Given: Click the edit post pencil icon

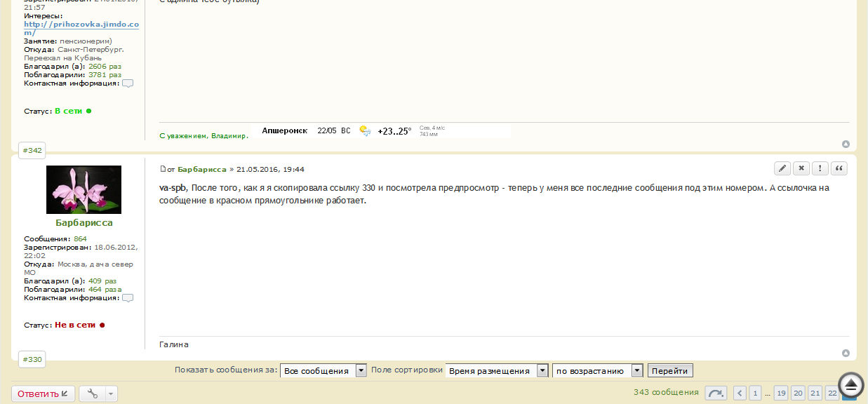Looking at the screenshot, I should (x=782, y=168).
